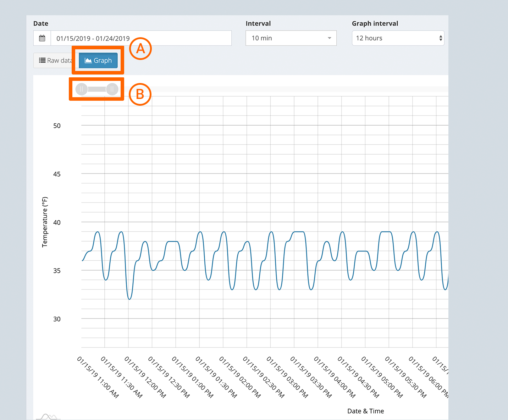Image resolution: width=508 pixels, height=420 pixels.
Task: Click the Temperature (°F) axis title
Action: click(45, 222)
